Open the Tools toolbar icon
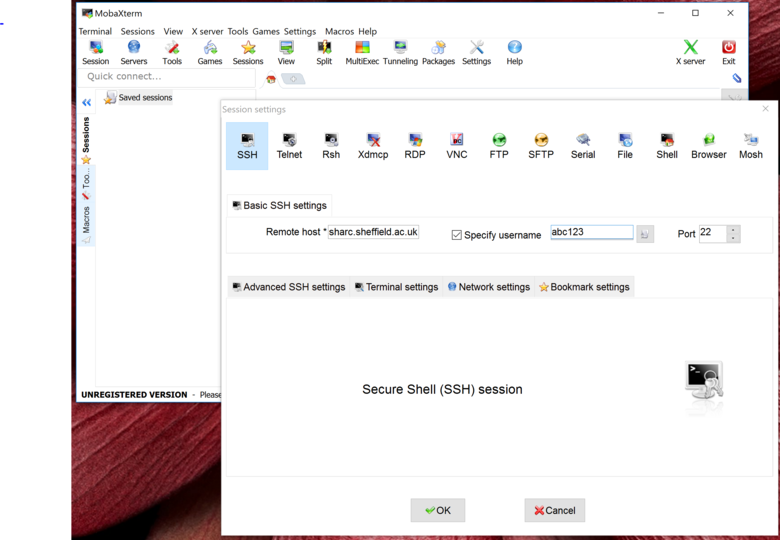Viewport: 780px width, 540px height. tap(172, 53)
